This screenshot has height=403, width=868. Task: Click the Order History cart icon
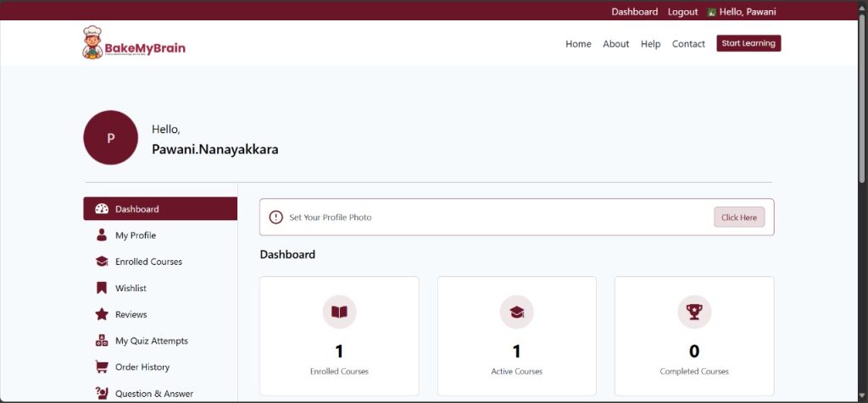[x=102, y=367]
